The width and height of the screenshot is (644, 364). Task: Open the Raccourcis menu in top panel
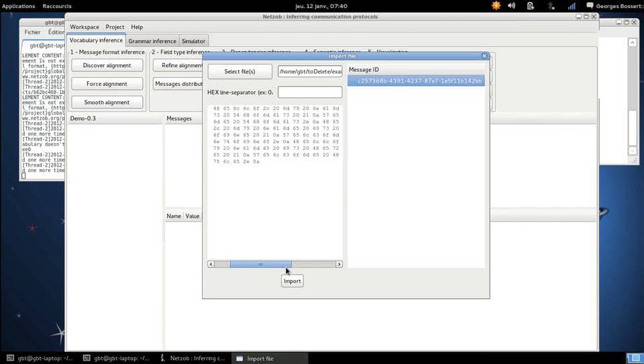pos(57,6)
